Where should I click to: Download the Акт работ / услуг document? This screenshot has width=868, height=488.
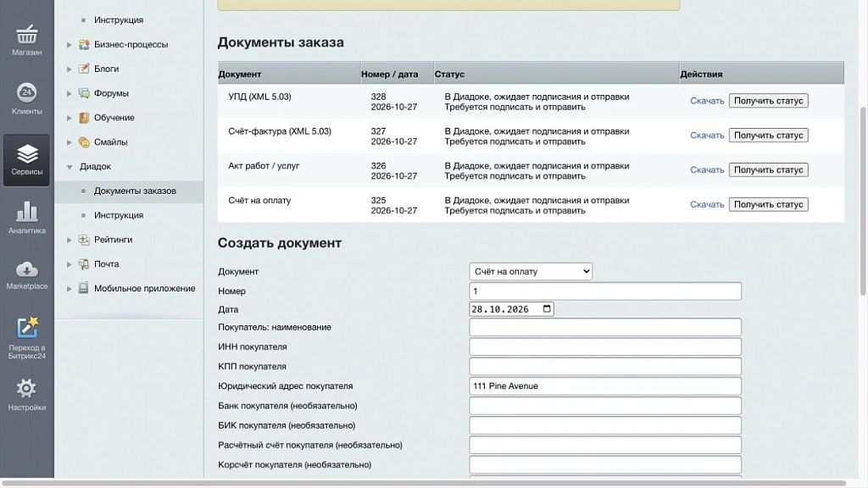[x=707, y=169]
